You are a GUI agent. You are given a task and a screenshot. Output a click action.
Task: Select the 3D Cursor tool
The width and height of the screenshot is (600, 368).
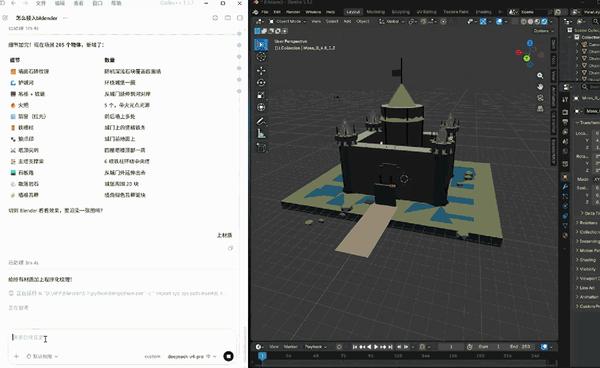click(261, 57)
